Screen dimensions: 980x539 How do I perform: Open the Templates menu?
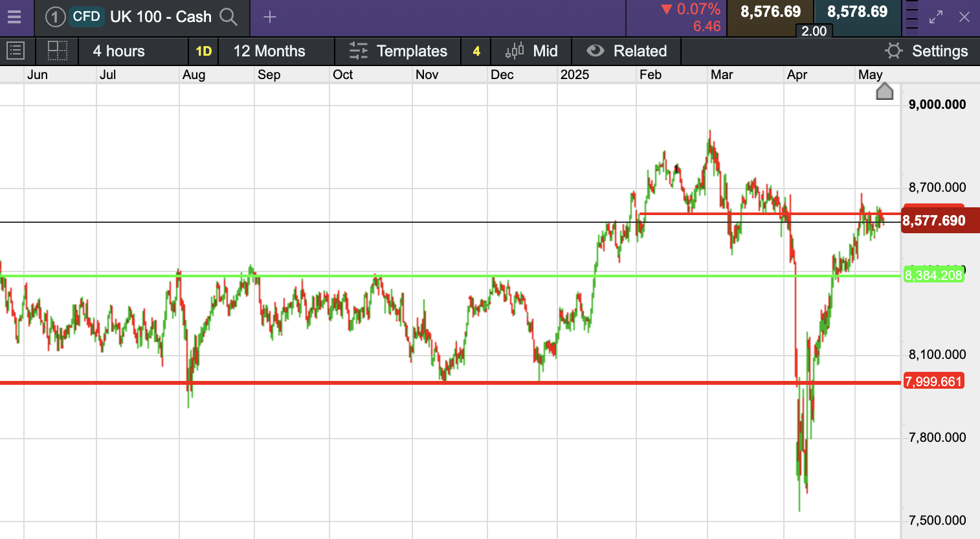398,51
